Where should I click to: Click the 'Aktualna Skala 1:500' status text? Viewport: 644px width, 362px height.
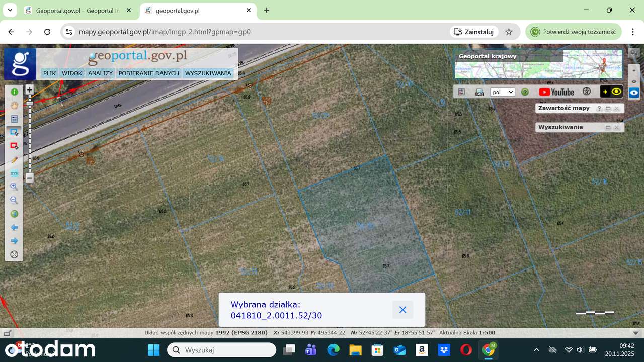[x=467, y=333]
